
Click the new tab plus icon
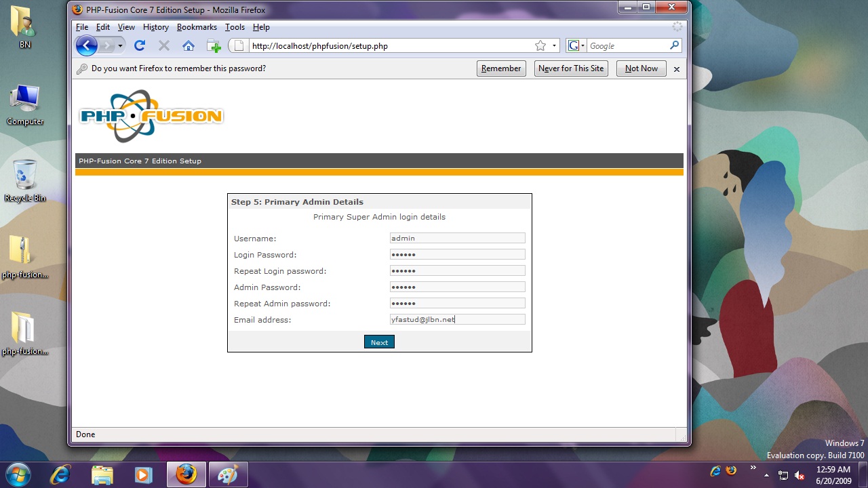point(214,46)
